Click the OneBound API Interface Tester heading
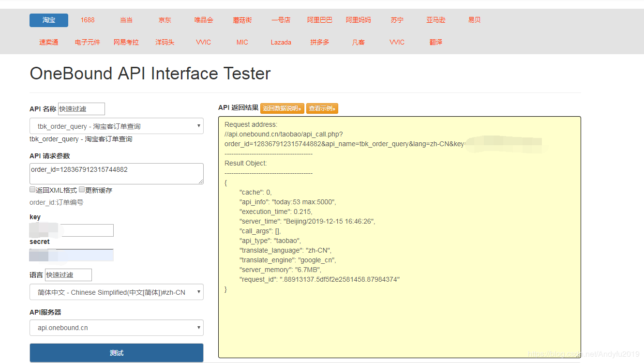The image size is (644, 363). [x=150, y=74]
